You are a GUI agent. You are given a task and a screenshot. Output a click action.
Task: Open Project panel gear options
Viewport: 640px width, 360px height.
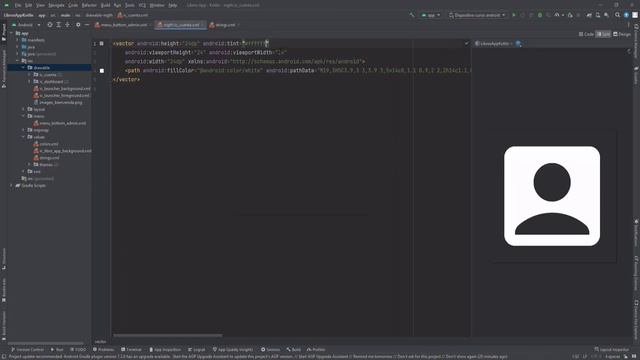click(x=78, y=25)
